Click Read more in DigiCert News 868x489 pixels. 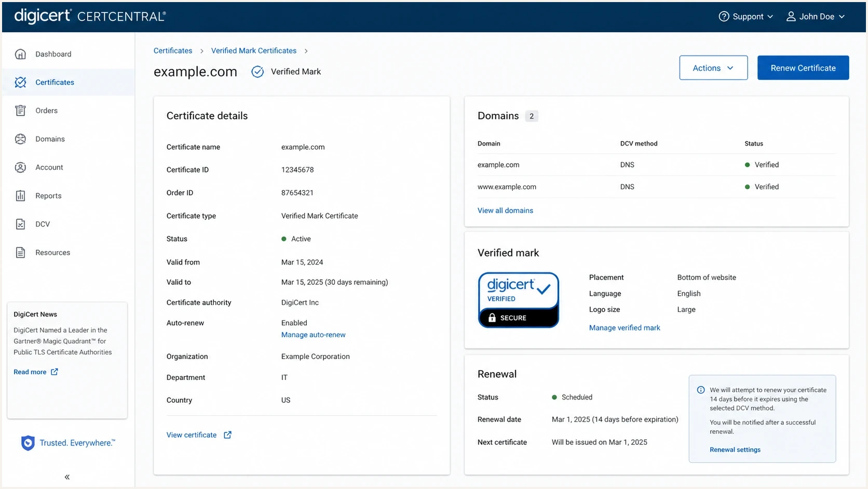click(x=30, y=372)
